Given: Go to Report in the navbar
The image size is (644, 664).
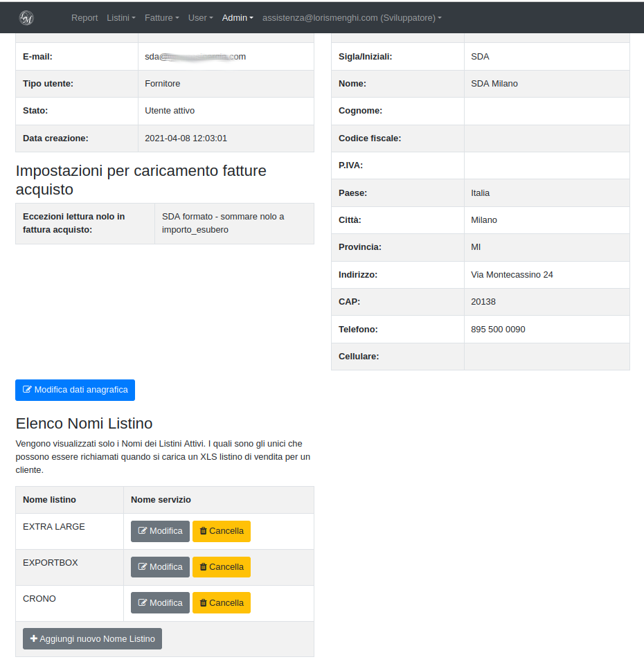Looking at the screenshot, I should point(84,18).
